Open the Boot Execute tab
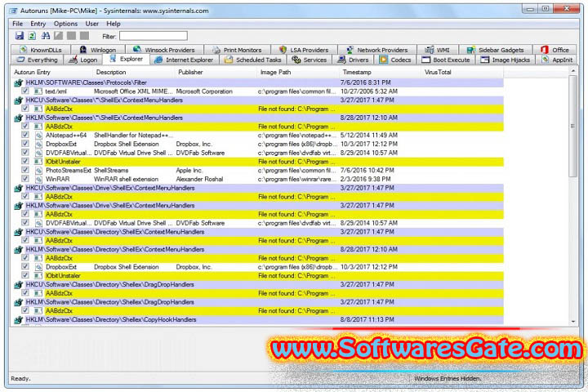 (x=446, y=60)
